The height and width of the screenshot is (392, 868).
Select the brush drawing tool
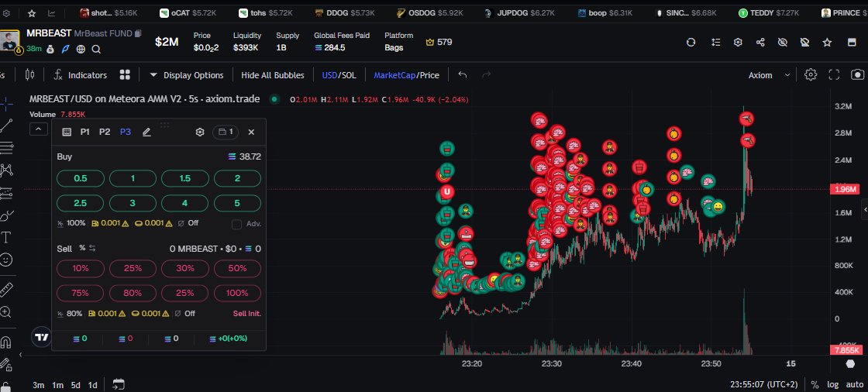(6, 215)
